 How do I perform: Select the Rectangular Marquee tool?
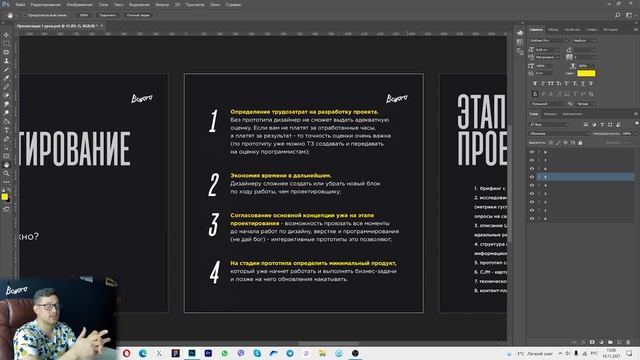6,44
